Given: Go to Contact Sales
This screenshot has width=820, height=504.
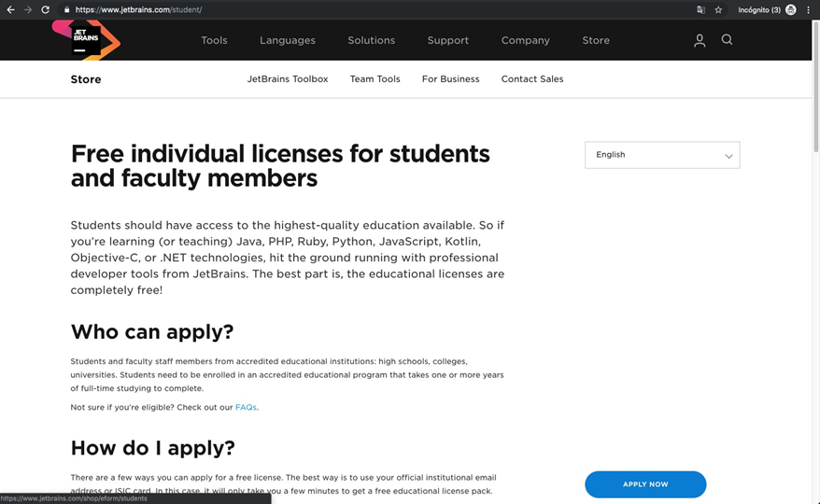Looking at the screenshot, I should [532, 79].
